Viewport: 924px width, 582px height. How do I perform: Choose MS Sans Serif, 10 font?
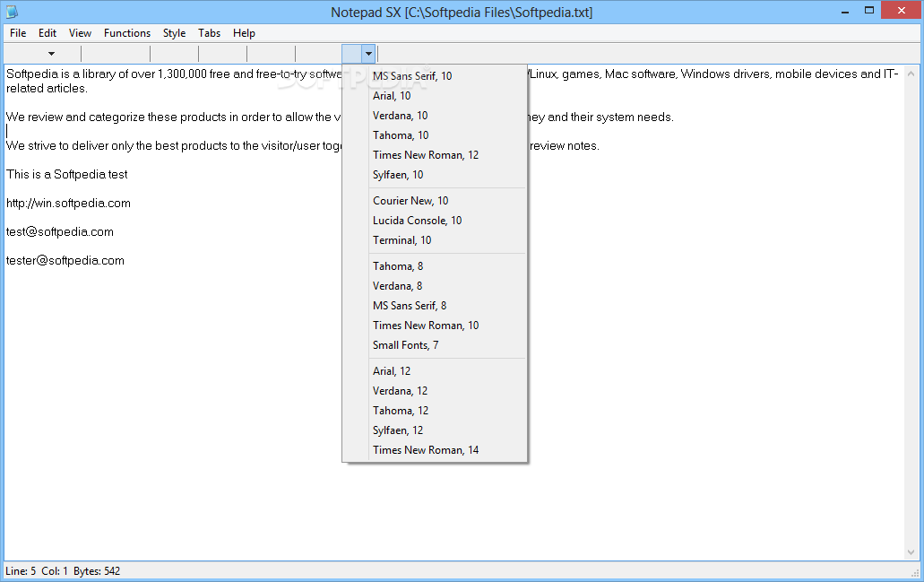point(435,76)
